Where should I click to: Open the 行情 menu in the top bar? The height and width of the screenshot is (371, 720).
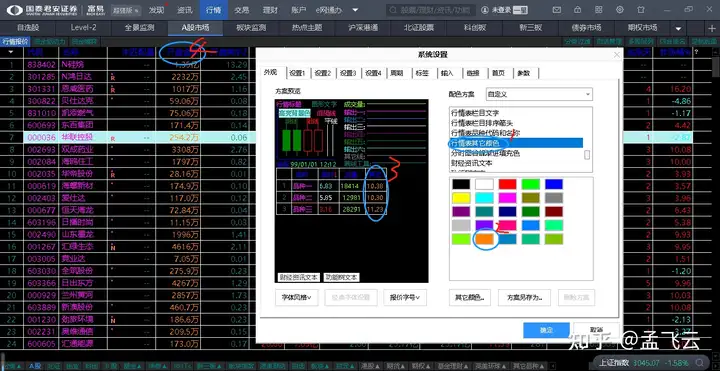point(214,10)
